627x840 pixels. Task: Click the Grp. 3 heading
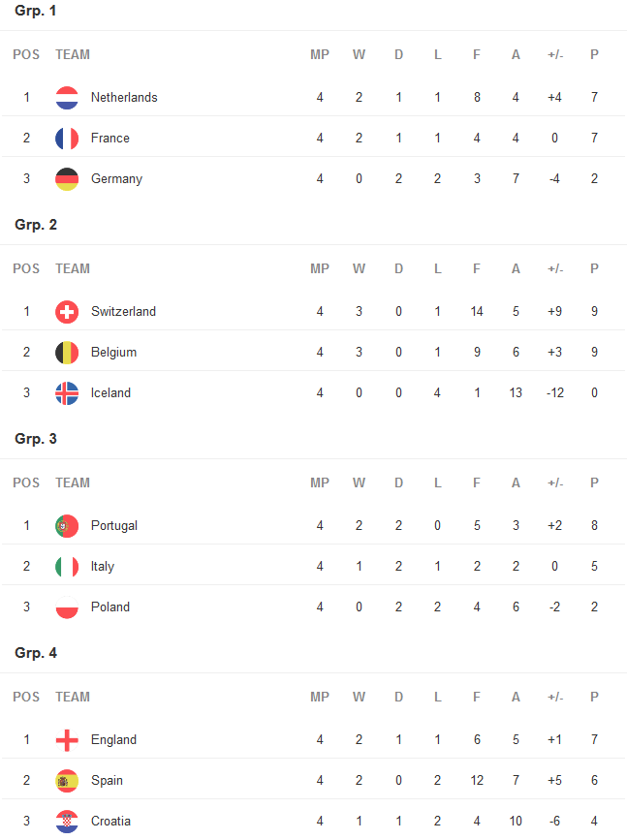[35, 439]
